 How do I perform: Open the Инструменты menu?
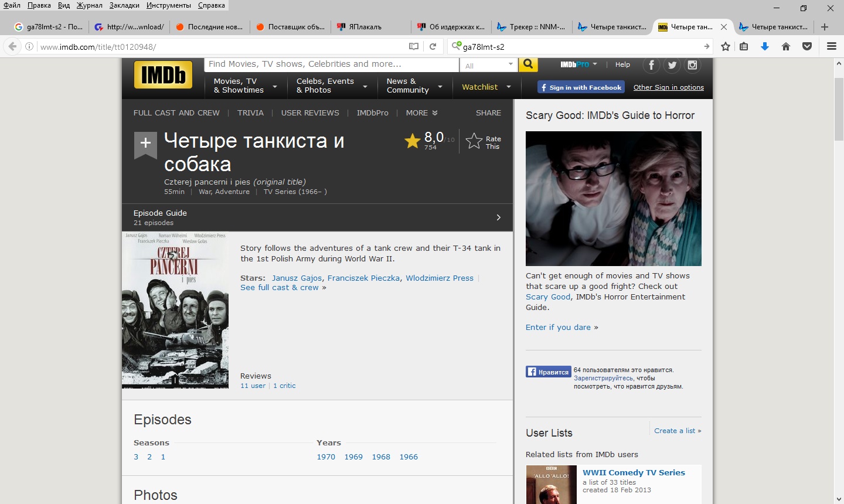169,5
